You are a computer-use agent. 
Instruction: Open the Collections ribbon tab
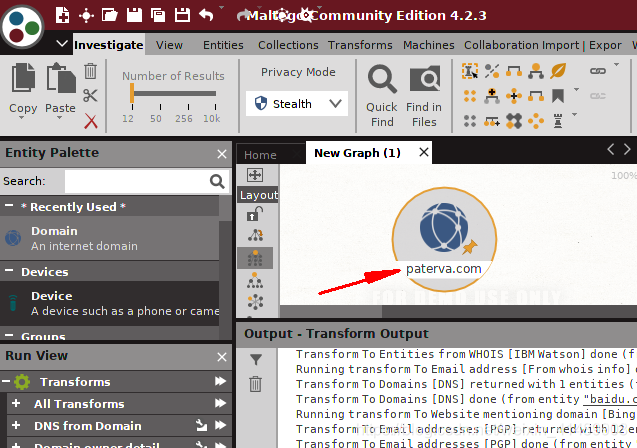pyautogui.click(x=288, y=45)
